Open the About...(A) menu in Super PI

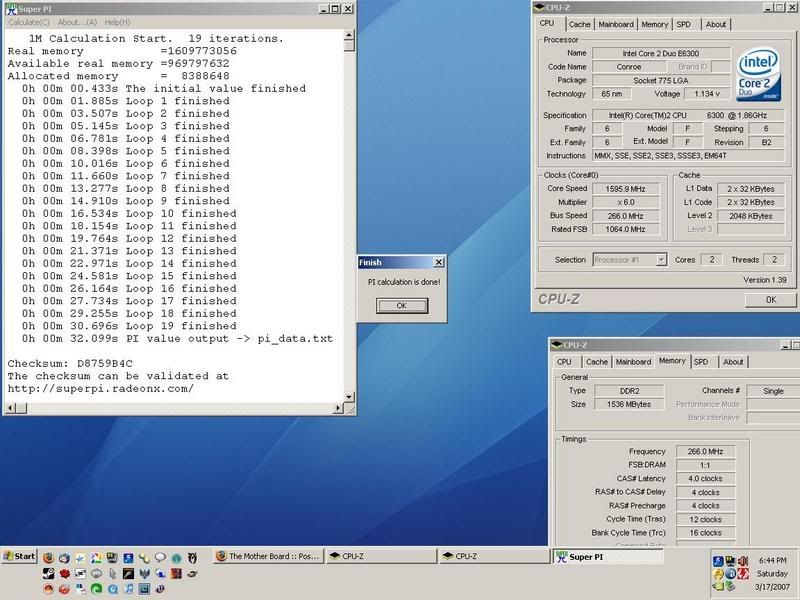[x=77, y=22]
